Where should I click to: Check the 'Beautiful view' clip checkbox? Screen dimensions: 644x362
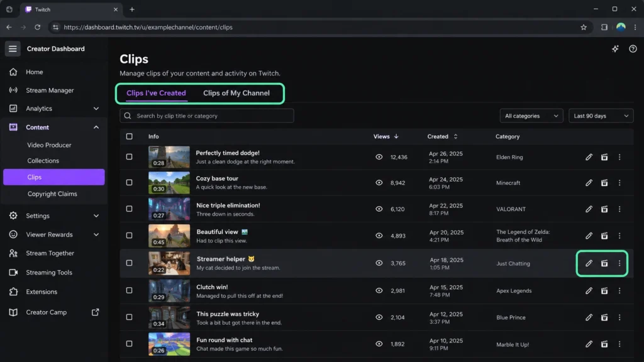pyautogui.click(x=129, y=236)
